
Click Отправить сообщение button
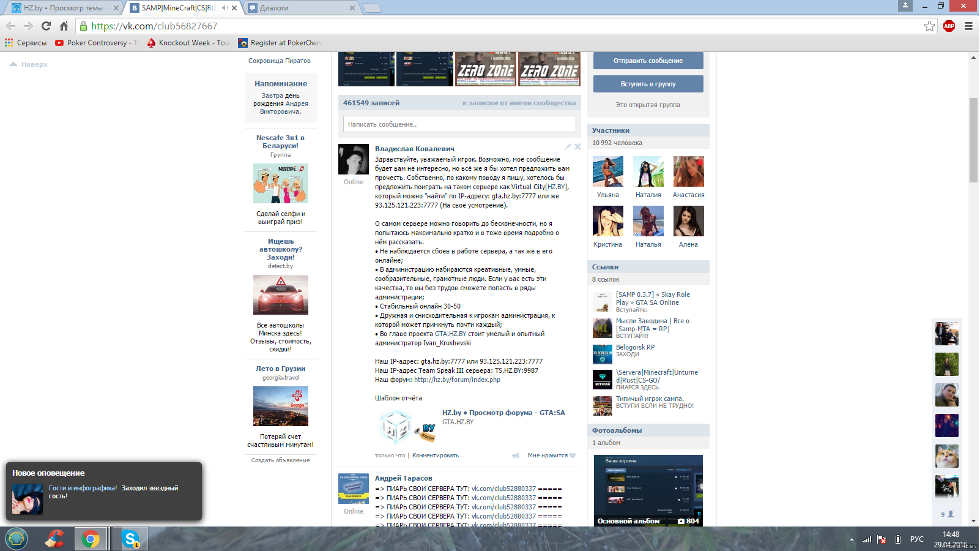648,61
